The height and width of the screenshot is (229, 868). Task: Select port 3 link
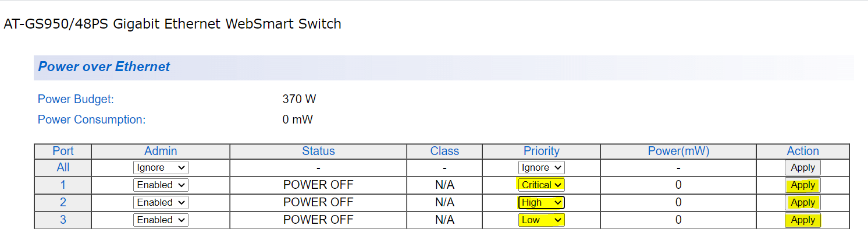[x=63, y=220]
